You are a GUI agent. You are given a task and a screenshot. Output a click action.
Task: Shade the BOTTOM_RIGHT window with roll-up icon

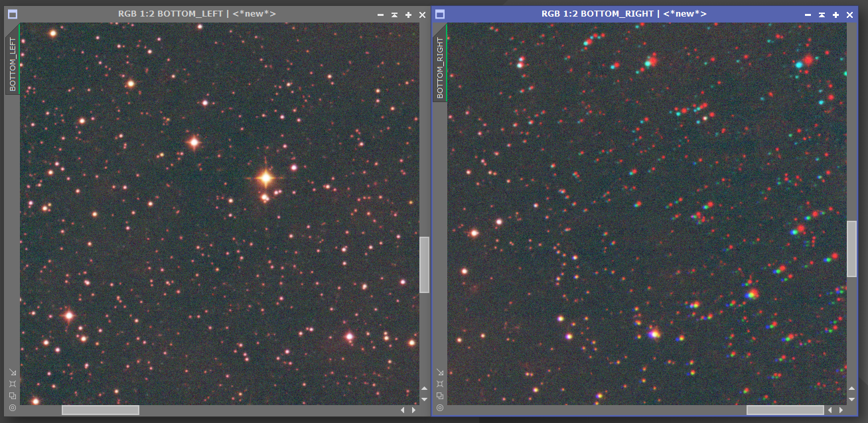pyautogui.click(x=822, y=15)
